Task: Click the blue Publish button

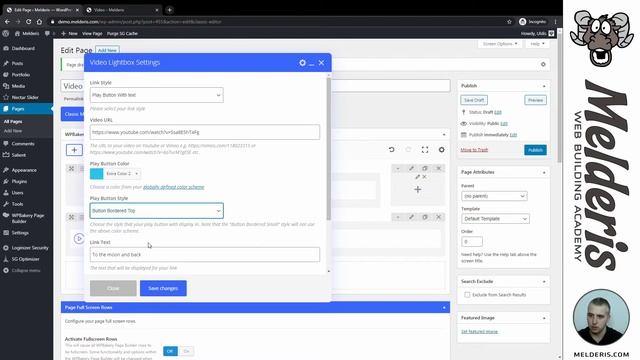Action: (x=535, y=150)
